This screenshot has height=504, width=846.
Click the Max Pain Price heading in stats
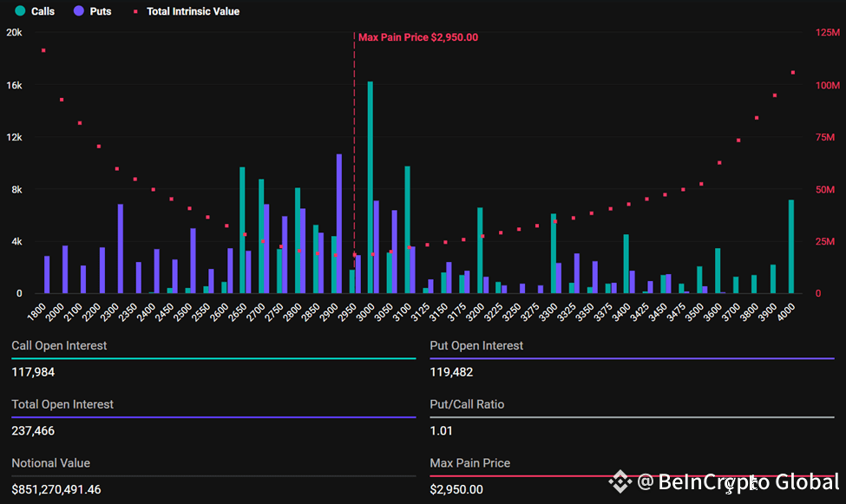click(x=470, y=463)
